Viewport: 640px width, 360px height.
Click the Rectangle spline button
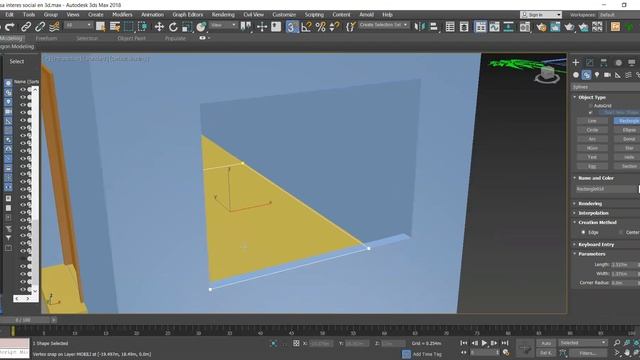coord(627,121)
